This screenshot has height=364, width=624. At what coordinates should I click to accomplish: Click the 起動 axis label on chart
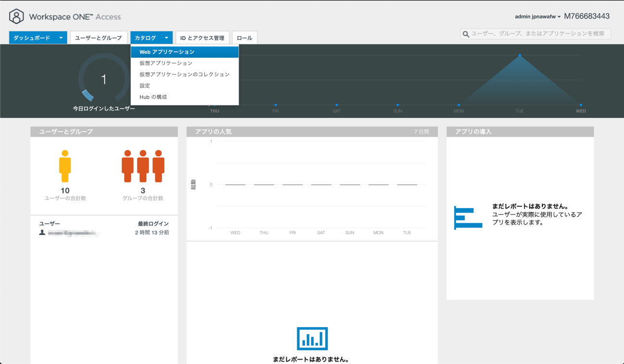[x=193, y=185]
